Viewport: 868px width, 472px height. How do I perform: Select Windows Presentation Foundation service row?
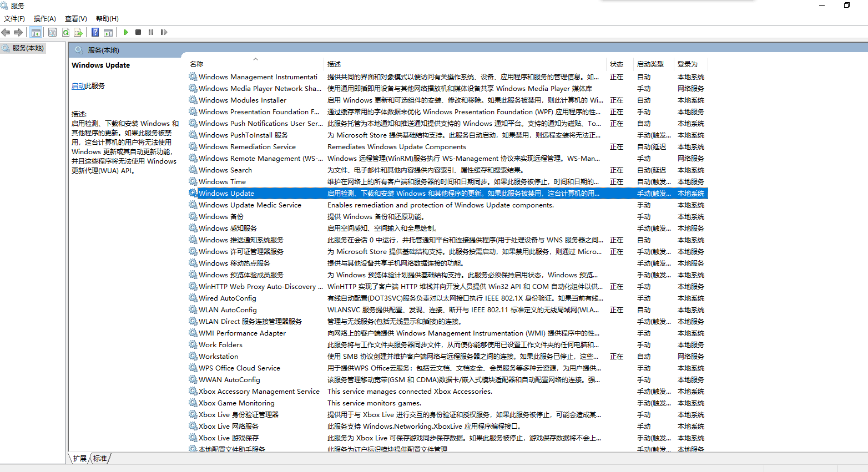(x=448, y=111)
